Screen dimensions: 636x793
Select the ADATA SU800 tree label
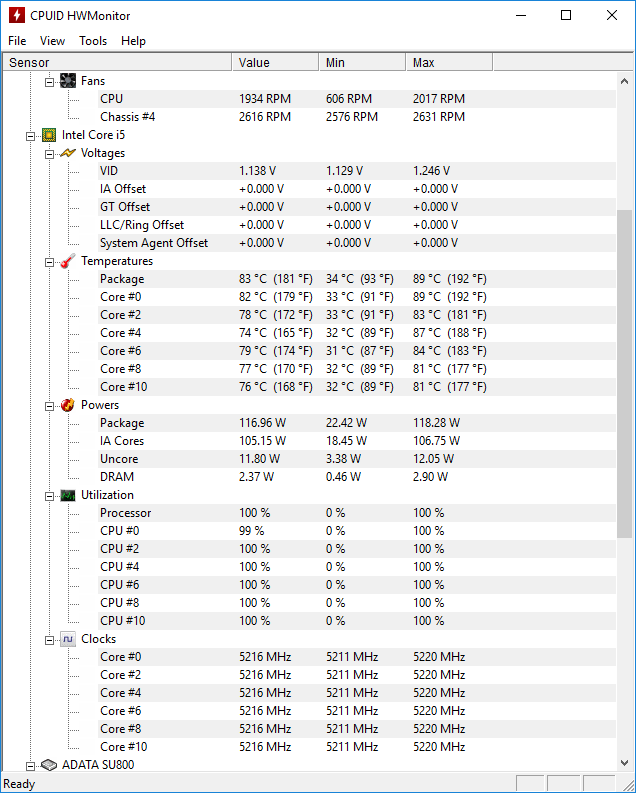coord(98,765)
